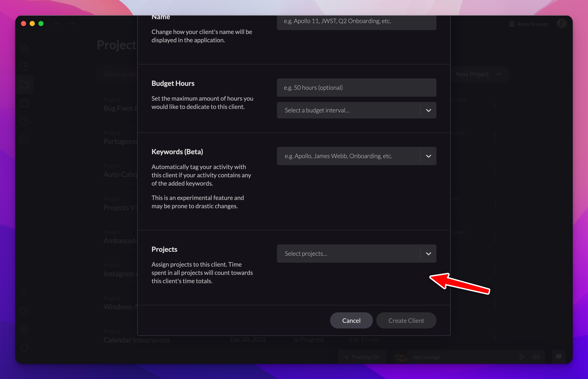The width and height of the screenshot is (588, 379).
Task: Click the In Progress status cell
Action: click(309, 339)
